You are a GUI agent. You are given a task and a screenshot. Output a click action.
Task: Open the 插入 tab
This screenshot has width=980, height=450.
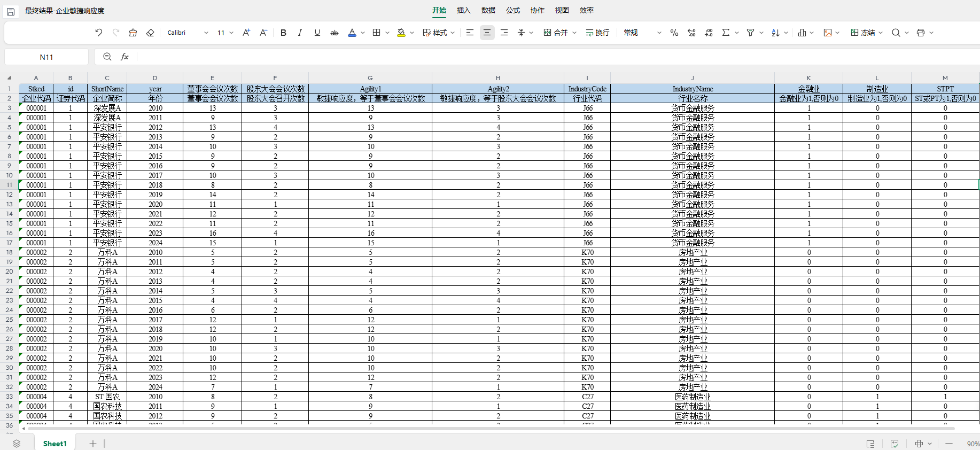pyautogui.click(x=464, y=10)
